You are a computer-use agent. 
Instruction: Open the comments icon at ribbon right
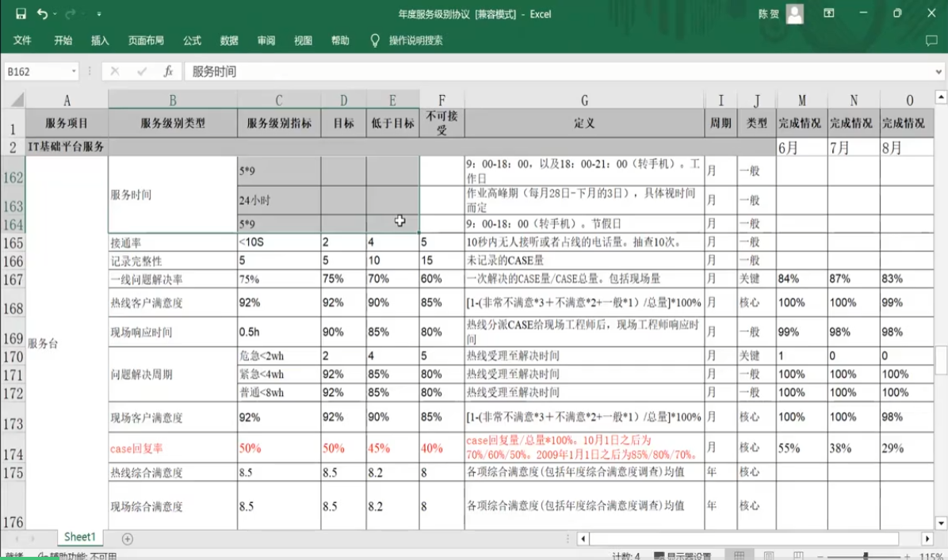(931, 40)
